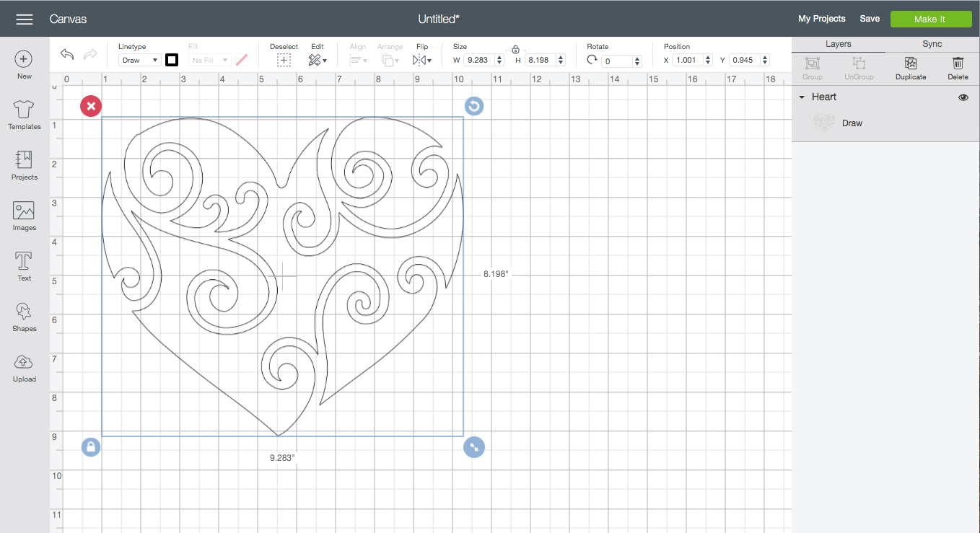Click the red delete handle on selection
The image size is (980, 533).
point(90,107)
